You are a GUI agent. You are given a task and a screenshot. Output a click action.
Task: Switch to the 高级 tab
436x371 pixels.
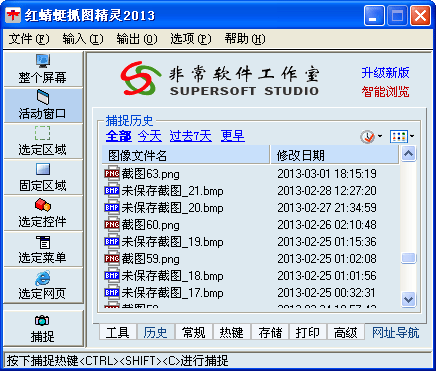(x=346, y=333)
